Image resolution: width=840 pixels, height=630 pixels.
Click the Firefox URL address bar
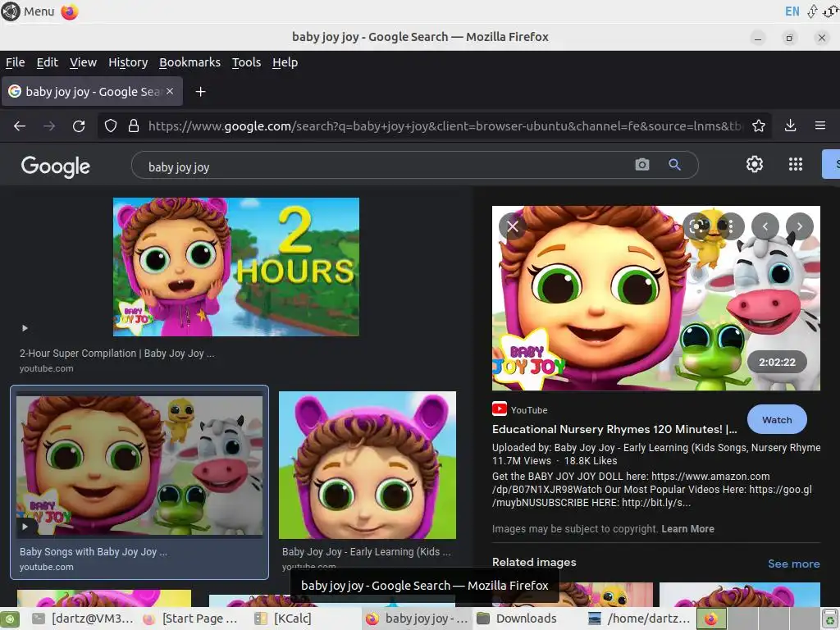coord(445,126)
